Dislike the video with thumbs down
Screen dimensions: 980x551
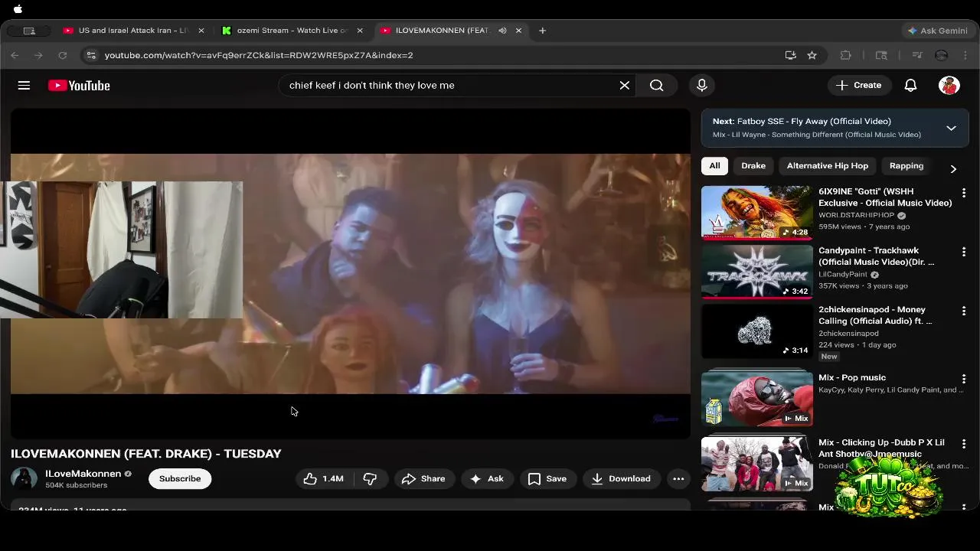[371, 478]
